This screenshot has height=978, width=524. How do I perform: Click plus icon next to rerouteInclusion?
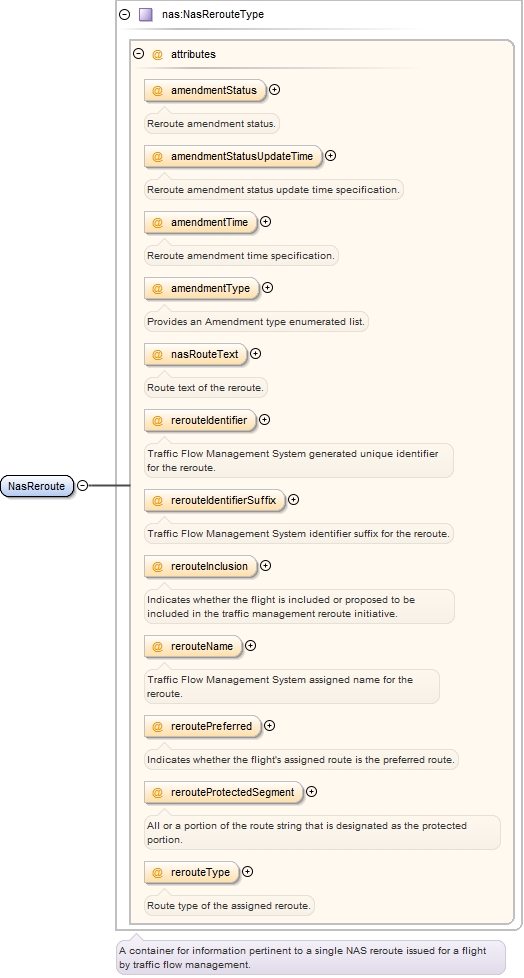(x=265, y=566)
